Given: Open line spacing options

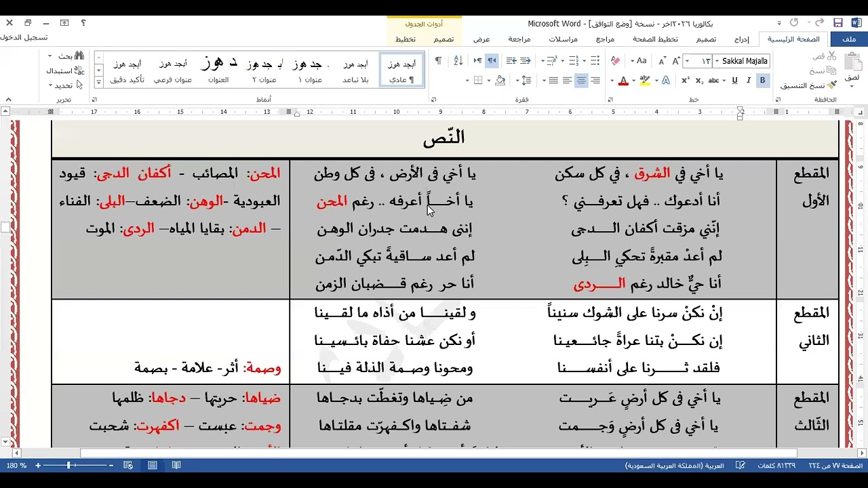Looking at the screenshot, I should point(526,80).
